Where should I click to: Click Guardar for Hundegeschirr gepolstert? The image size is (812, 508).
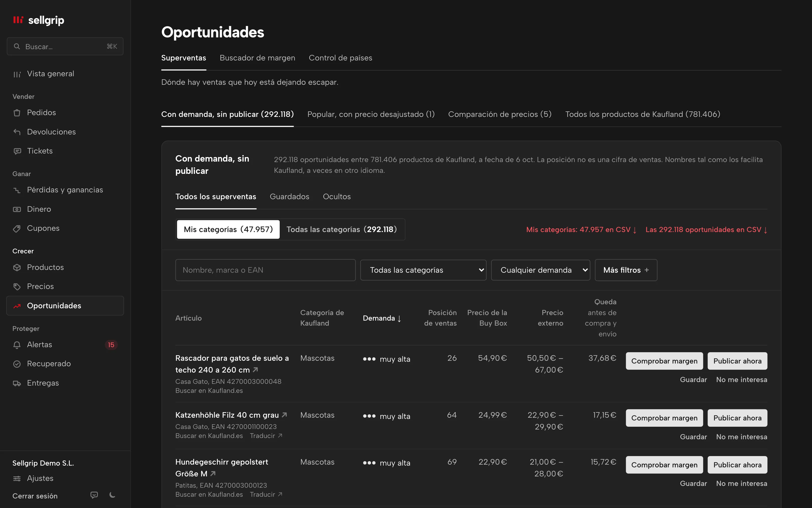coord(693,483)
